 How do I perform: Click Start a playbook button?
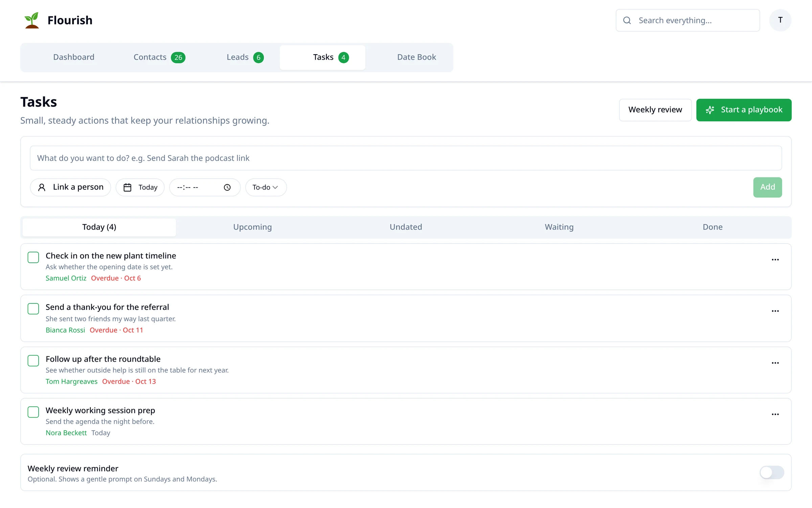pyautogui.click(x=744, y=110)
